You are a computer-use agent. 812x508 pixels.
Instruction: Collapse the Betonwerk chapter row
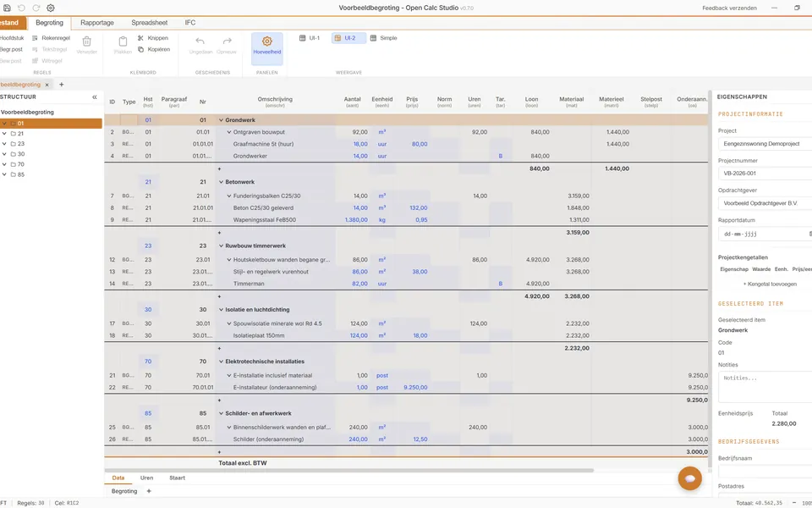[221, 183]
